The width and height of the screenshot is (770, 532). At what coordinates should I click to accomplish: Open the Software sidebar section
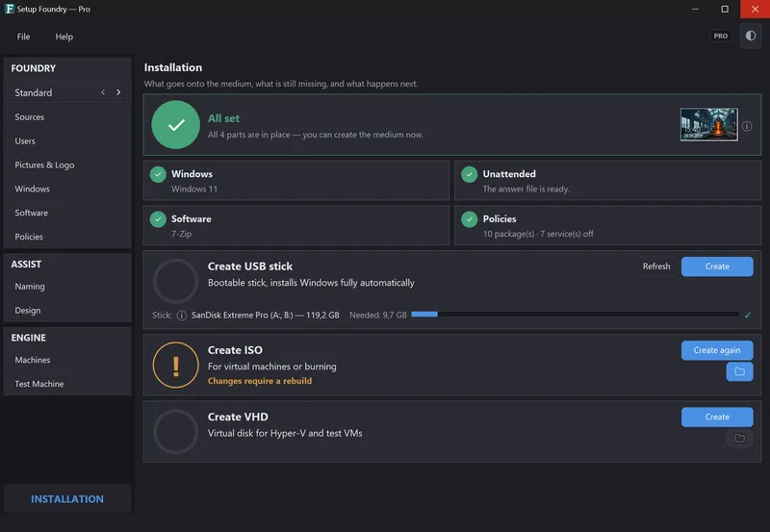(67, 213)
